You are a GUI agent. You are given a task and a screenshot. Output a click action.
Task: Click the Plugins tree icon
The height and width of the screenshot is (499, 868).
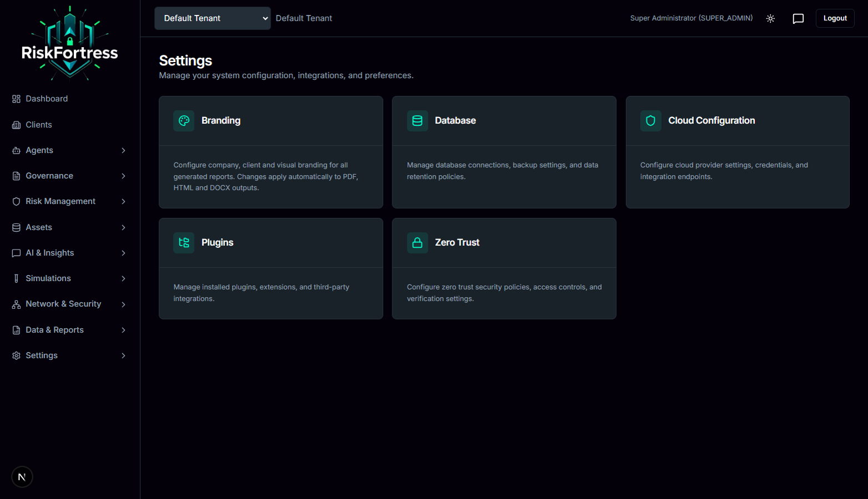pos(184,243)
